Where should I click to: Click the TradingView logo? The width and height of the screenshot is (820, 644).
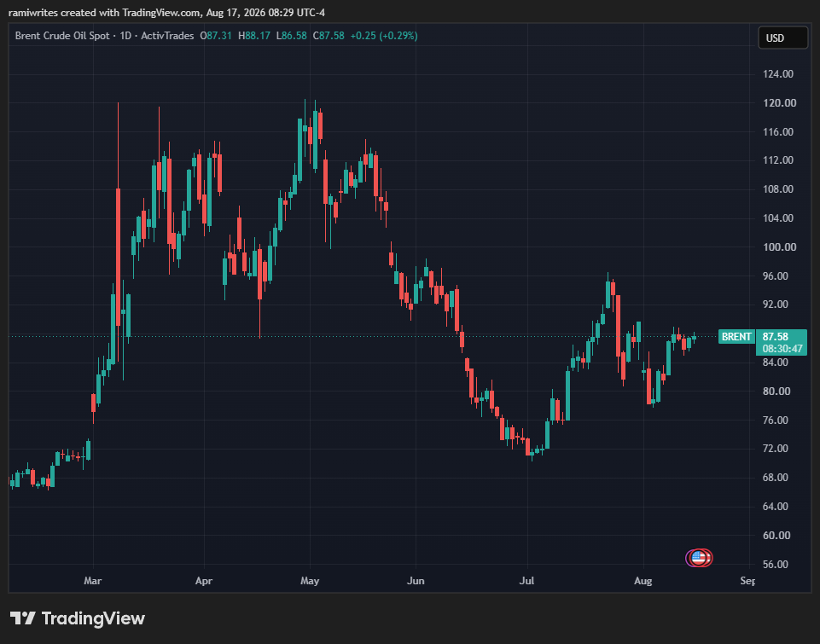pyautogui.click(x=78, y=618)
